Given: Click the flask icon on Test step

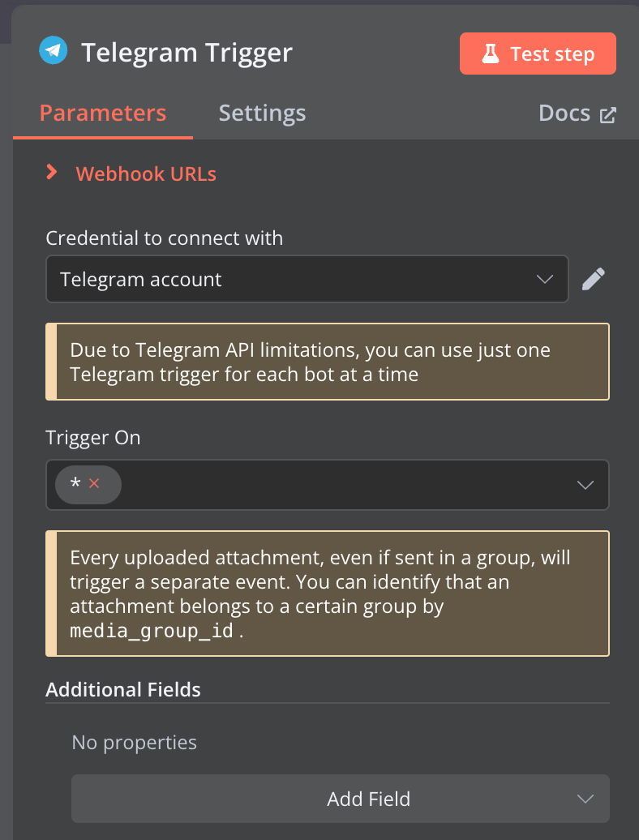Looking at the screenshot, I should tap(491, 53).
